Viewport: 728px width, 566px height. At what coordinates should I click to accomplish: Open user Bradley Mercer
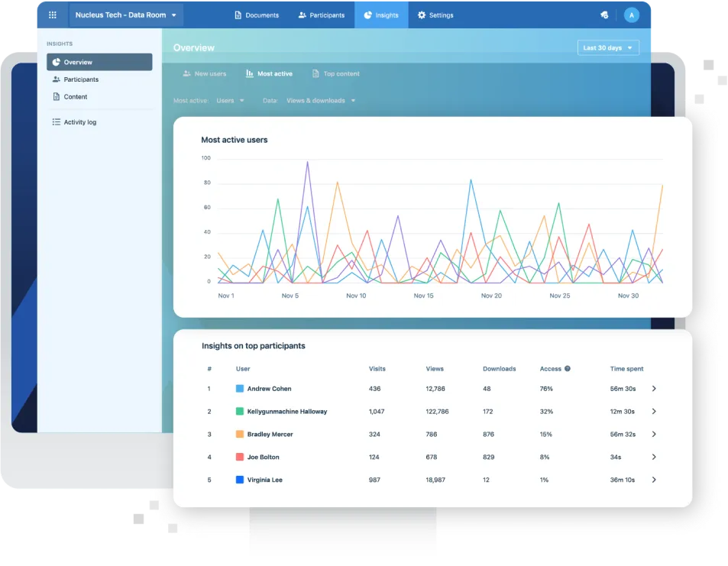(x=270, y=434)
